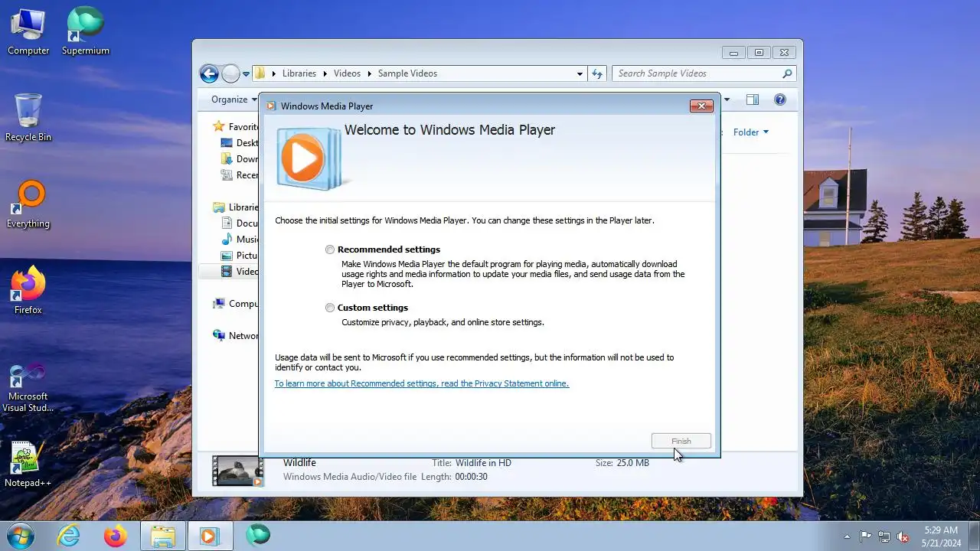This screenshot has width=980, height=551.
Task: Click the network tray icon
Action: click(884, 536)
